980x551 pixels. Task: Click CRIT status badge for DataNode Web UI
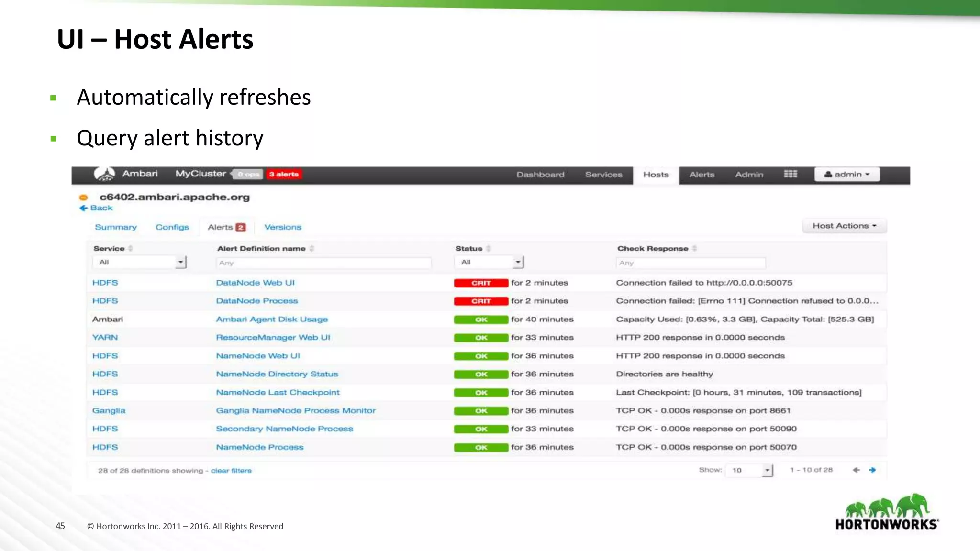(481, 283)
